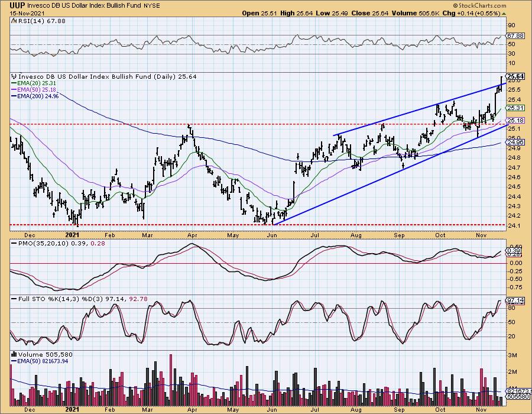Click the Volume 505,580 legend label
Image resolution: width=532 pixels, height=414 pixels.
(46, 355)
